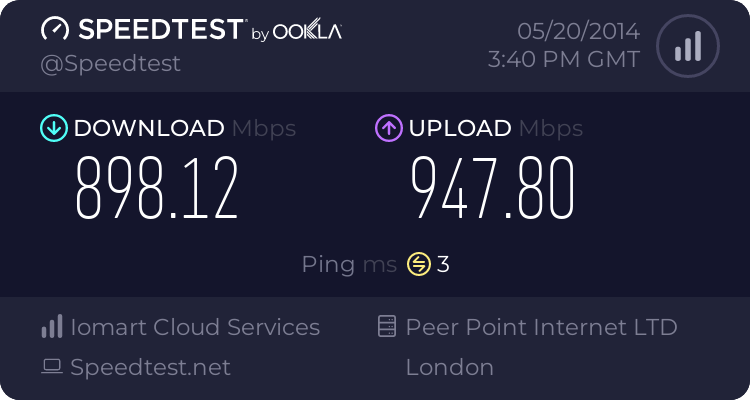The height and width of the screenshot is (400, 750).
Task: Click the download arrow icon
Action: (53, 128)
